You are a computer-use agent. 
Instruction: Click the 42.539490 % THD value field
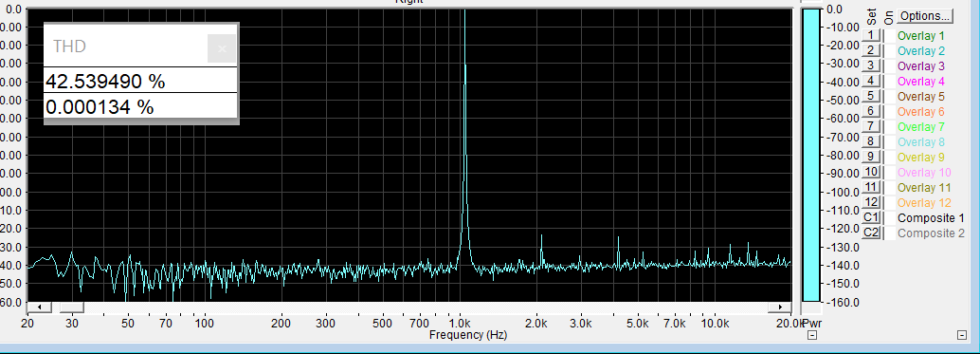click(x=140, y=81)
